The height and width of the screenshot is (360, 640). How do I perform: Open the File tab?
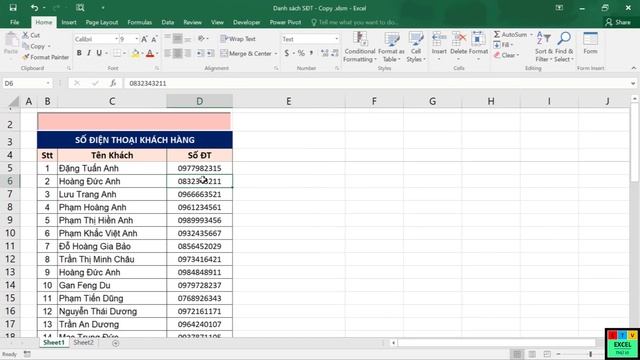point(15,22)
